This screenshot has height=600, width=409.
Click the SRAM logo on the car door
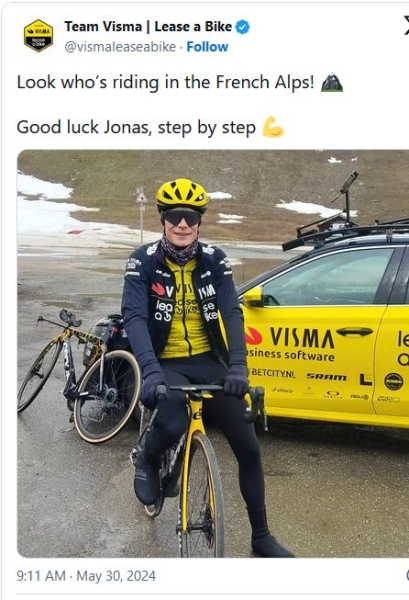click(x=326, y=377)
